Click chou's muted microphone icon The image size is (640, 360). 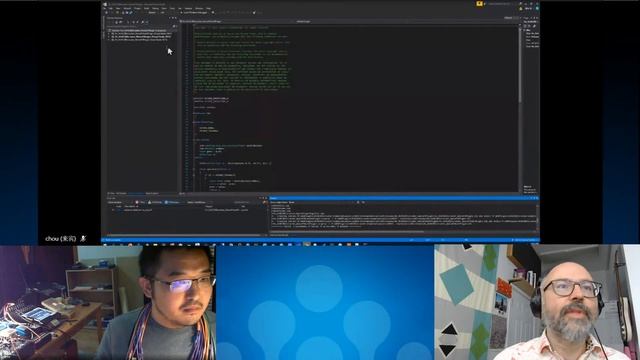[x=83, y=238]
